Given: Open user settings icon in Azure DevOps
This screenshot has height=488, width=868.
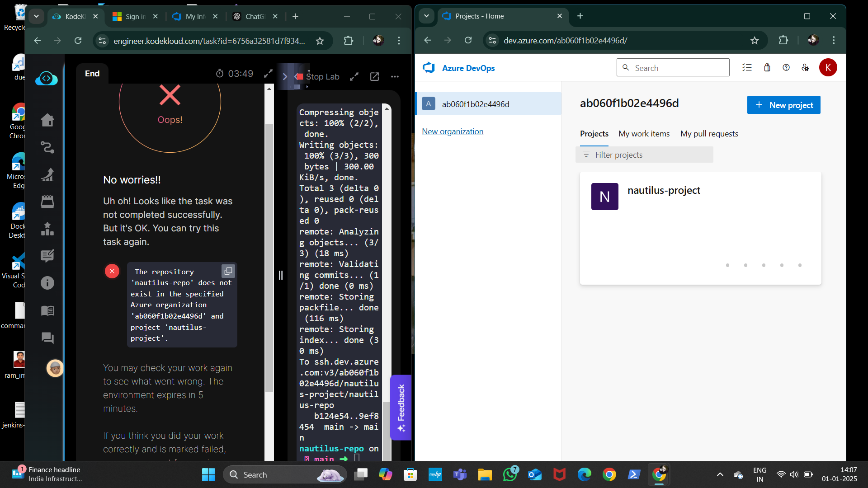Looking at the screenshot, I should pyautogui.click(x=805, y=68).
